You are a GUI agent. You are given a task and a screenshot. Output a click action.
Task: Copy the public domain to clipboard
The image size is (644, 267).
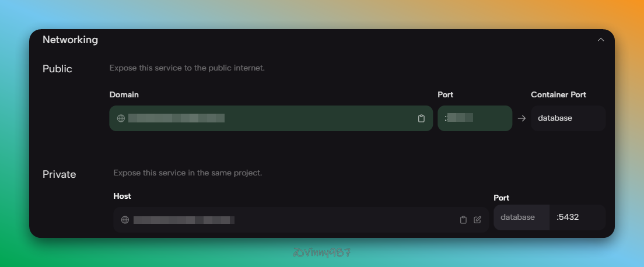[x=421, y=118]
